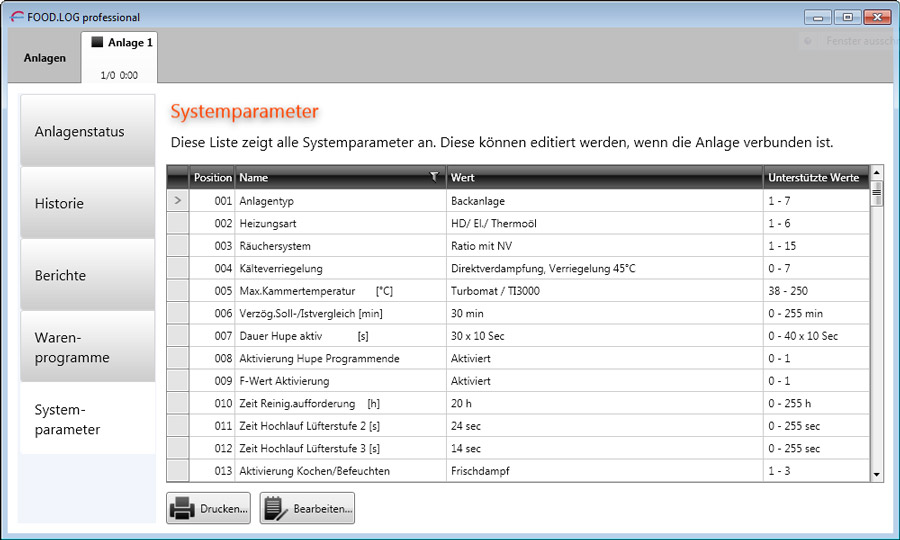Image resolution: width=900 pixels, height=540 pixels.
Task: Open the Warenprogramme section
Action: (87, 347)
